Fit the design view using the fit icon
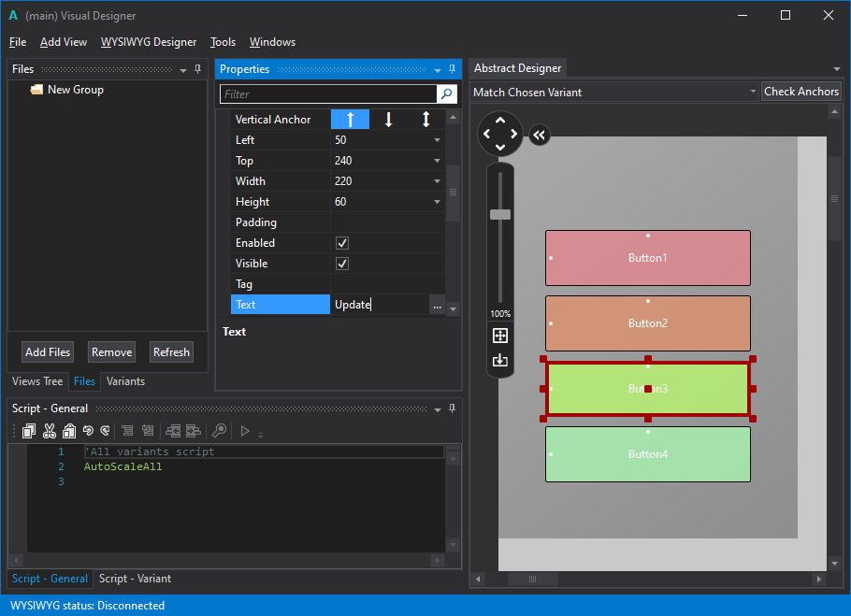 tap(500, 336)
